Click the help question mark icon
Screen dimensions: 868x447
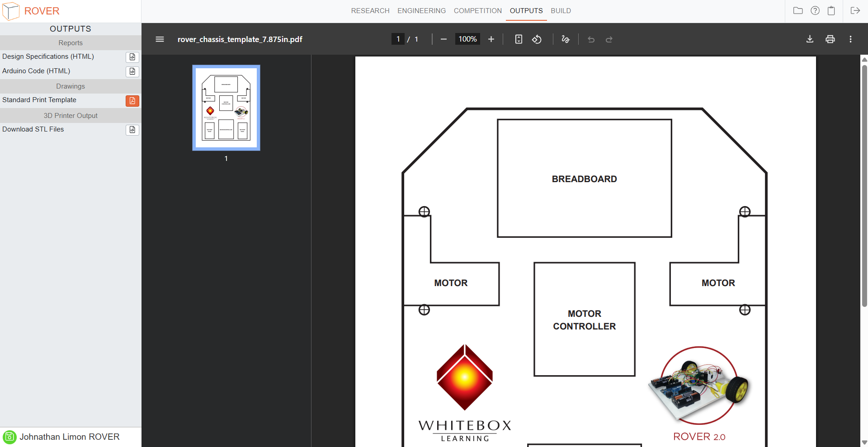pyautogui.click(x=815, y=11)
